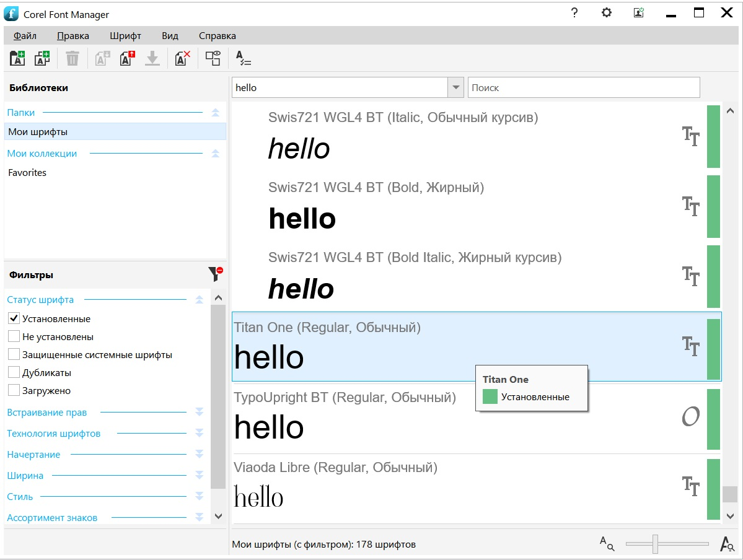Click the Add Folder toolbar icon
Screen dimensions: 743x560
pos(17,58)
